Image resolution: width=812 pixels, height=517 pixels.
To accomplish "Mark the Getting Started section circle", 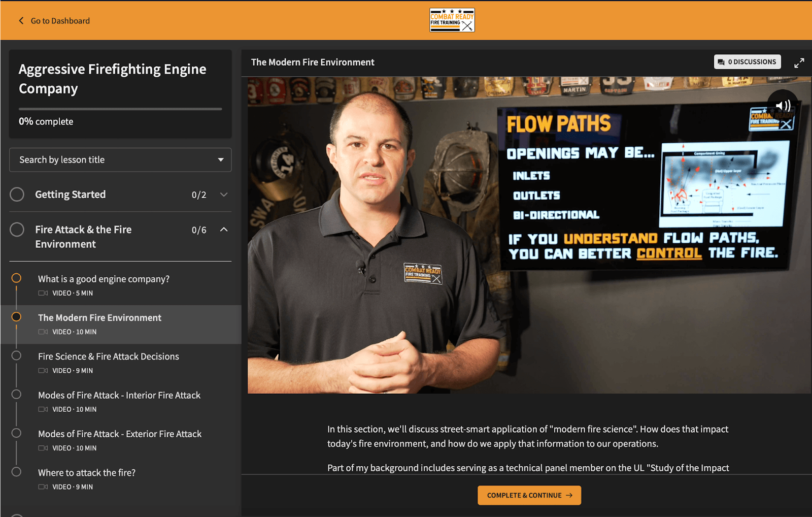I will pyautogui.click(x=17, y=194).
